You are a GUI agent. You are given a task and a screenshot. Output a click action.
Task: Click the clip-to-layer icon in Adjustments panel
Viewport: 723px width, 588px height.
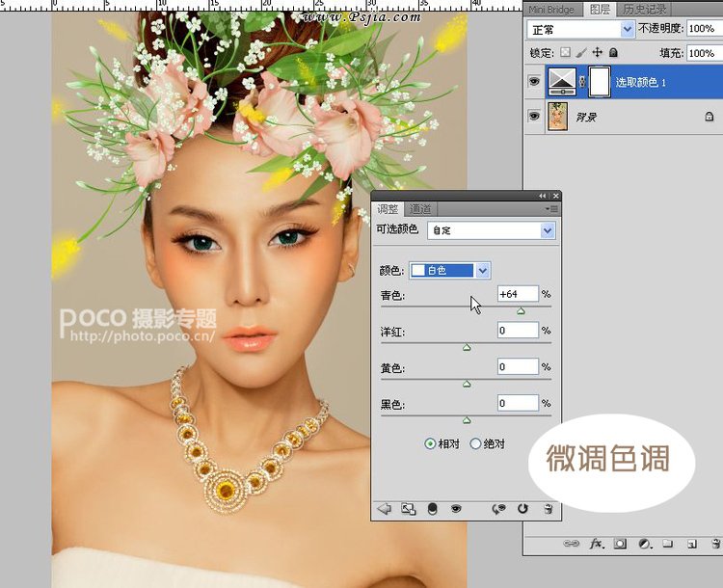[432, 509]
